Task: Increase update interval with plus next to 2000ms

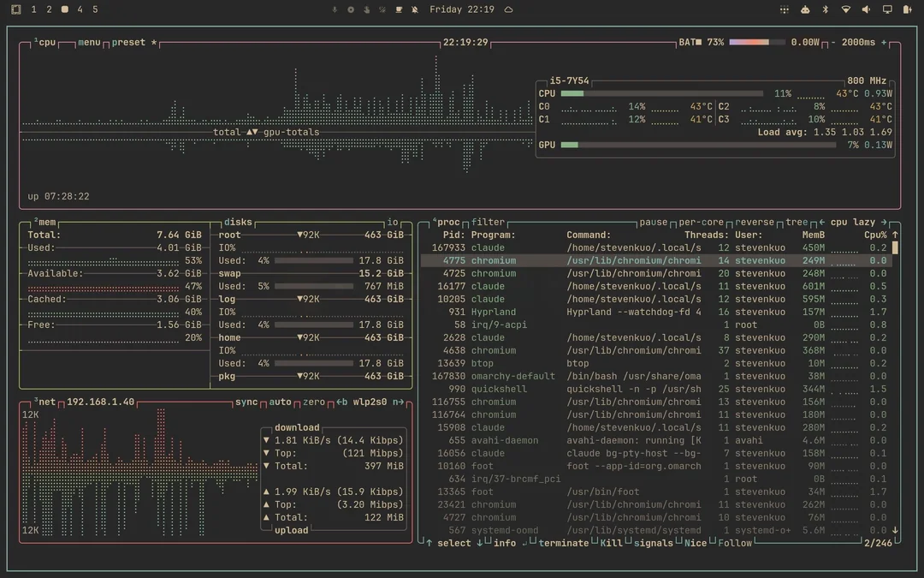Action: tap(884, 43)
